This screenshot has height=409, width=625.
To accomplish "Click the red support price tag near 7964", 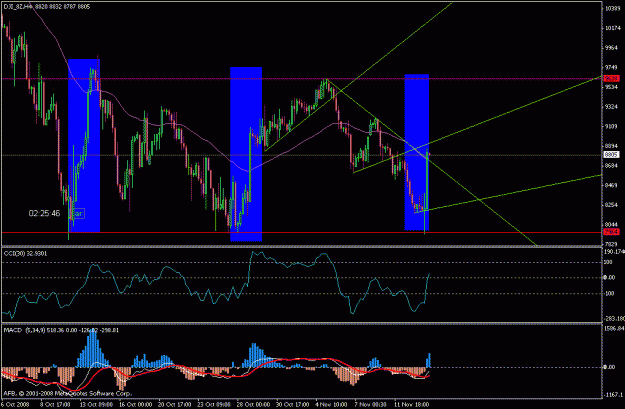I will (x=611, y=232).
